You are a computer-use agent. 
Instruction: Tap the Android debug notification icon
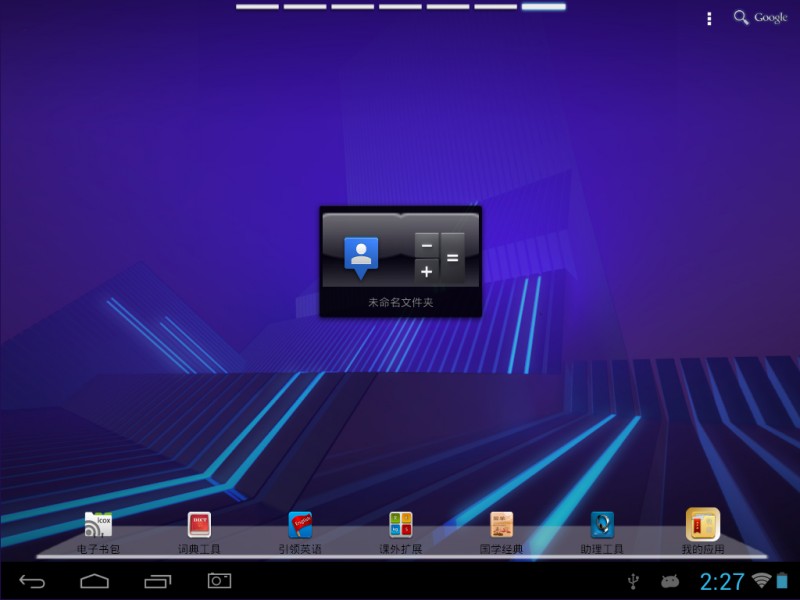coord(670,581)
